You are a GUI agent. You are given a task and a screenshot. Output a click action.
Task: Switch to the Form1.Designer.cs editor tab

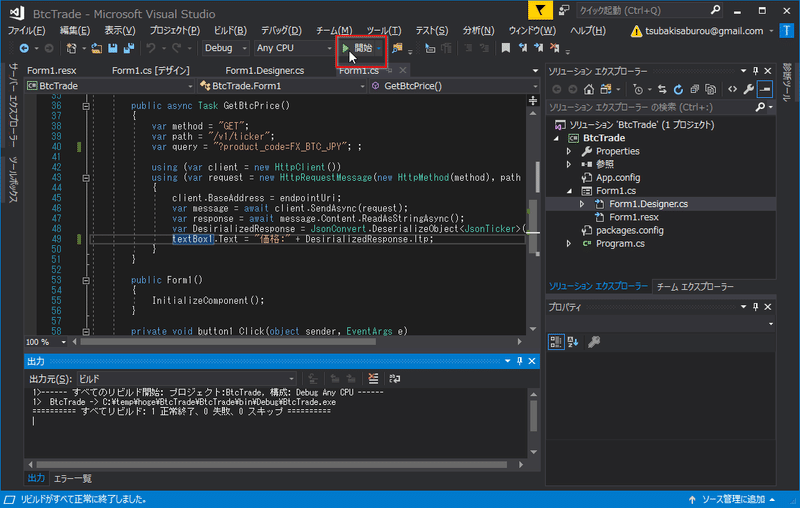(x=265, y=70)
